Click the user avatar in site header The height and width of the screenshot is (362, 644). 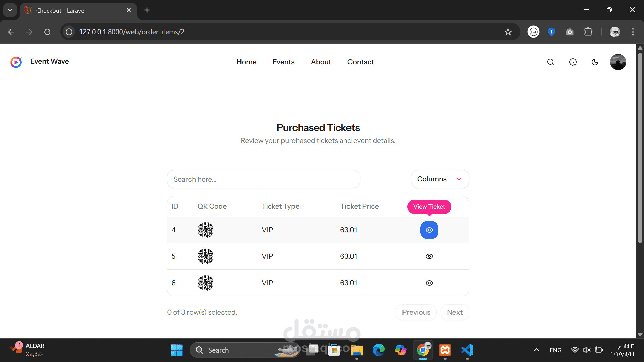618,62
